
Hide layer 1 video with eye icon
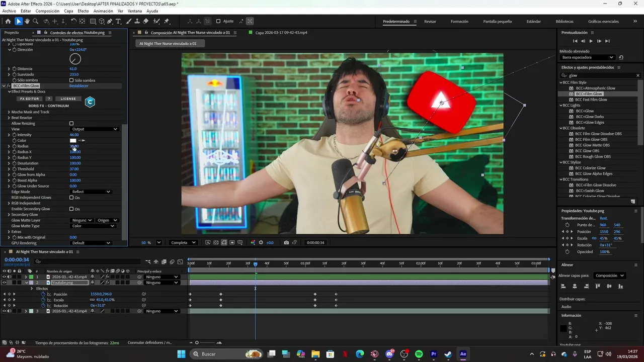pos(5,277)
